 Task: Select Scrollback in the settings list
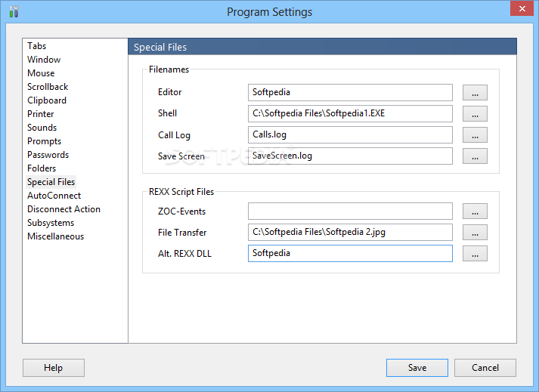(x=48, y=87)
